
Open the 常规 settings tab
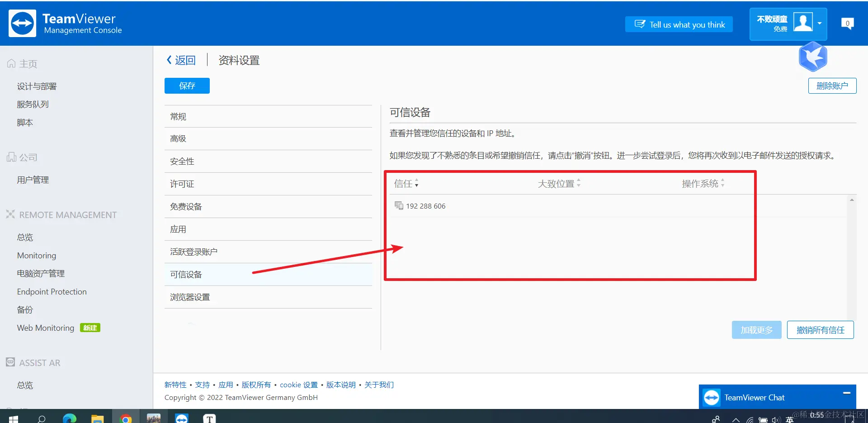(x=268, y=116)
